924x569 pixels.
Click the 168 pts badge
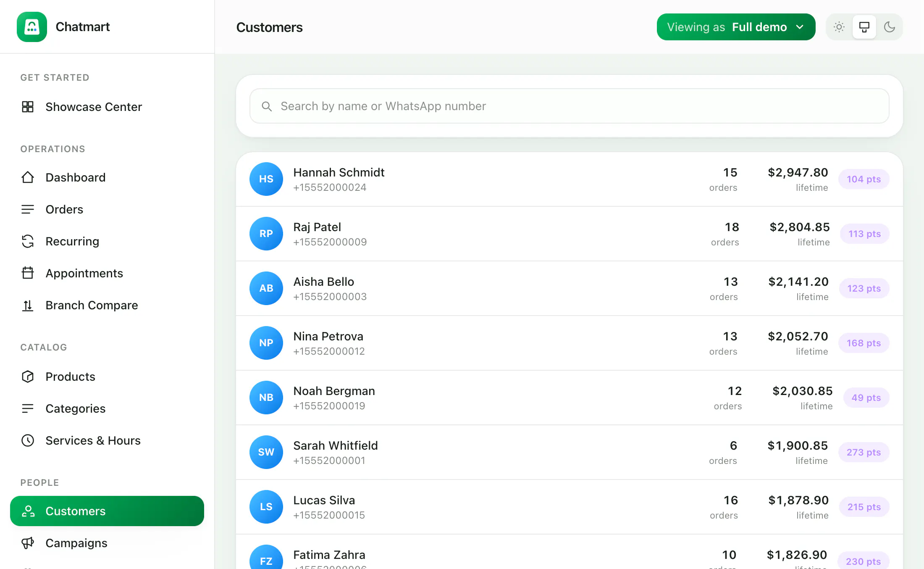point(864,343)
